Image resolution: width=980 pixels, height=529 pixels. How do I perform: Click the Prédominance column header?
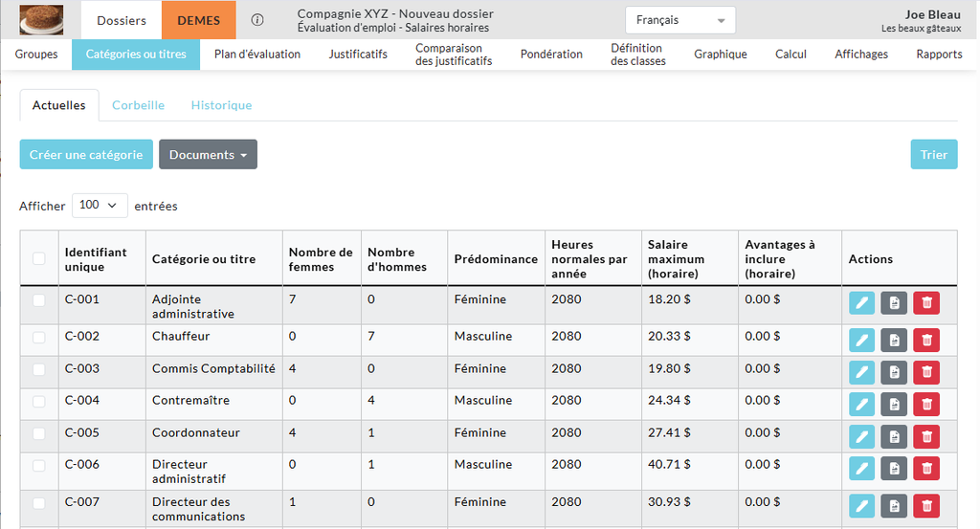(497, 258)
